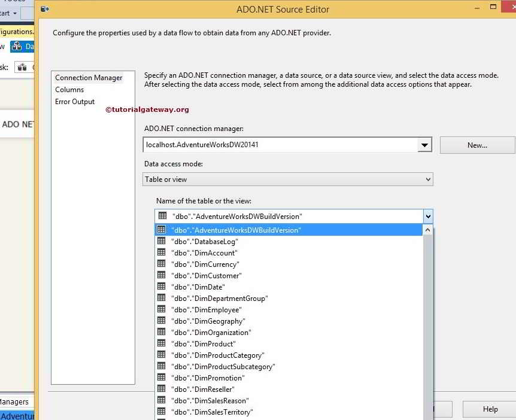Open the Data access mode dropdown

428,179
